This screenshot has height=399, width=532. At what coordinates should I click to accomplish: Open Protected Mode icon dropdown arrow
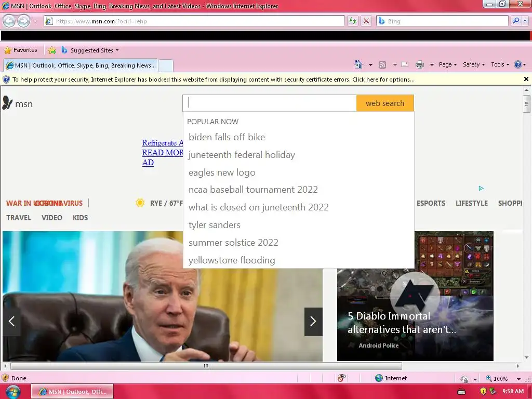pyautogui.click(x=475, y=379)
